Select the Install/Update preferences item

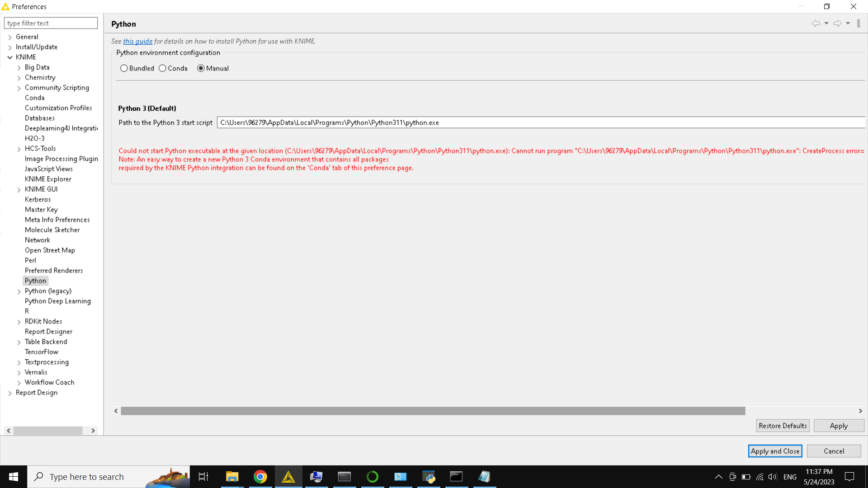pyautogui.click(x=37, y=47)
